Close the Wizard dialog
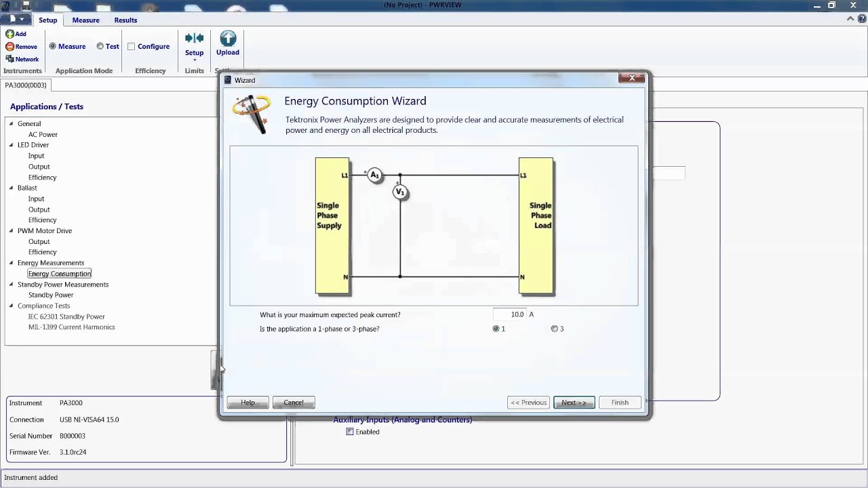Screen dimensions: 868x488 [632, 79]
